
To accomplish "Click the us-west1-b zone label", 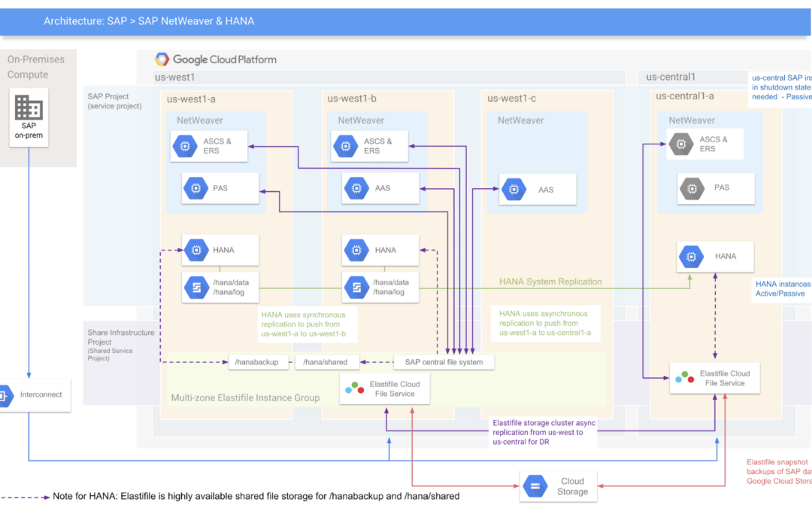I will [x=352, y=99].
